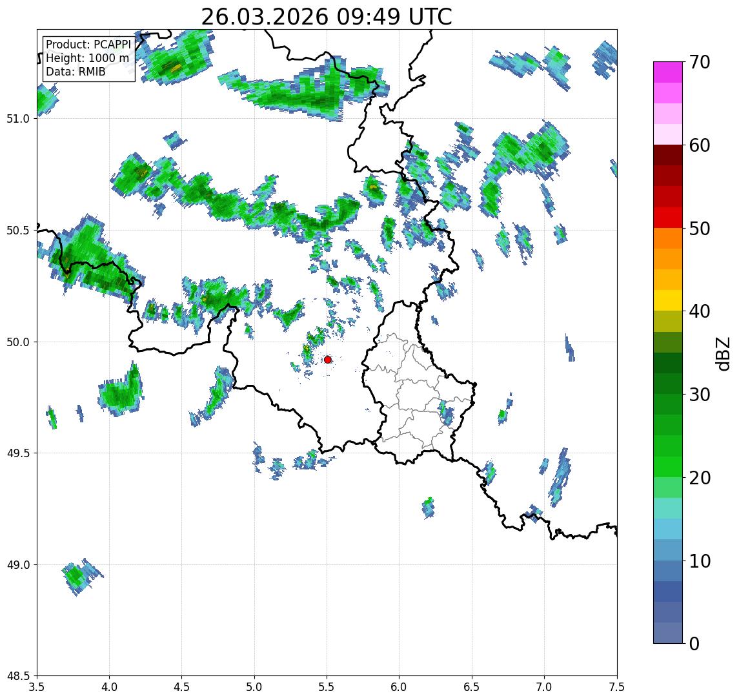The width and height of the screenshot is (739, 700).
Task: Click the dark blue colorbar segment at the bottom
Action: tap(668, 633)
